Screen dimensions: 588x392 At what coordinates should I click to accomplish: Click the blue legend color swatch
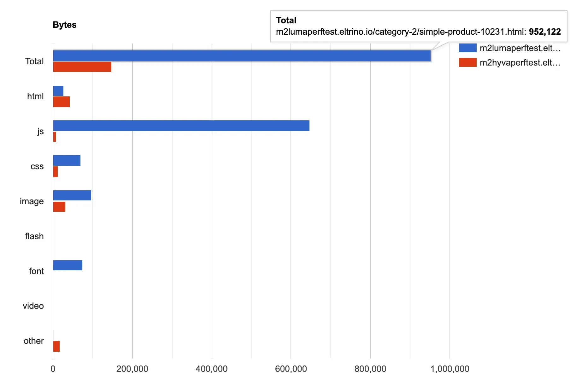(x=467, y=48)
